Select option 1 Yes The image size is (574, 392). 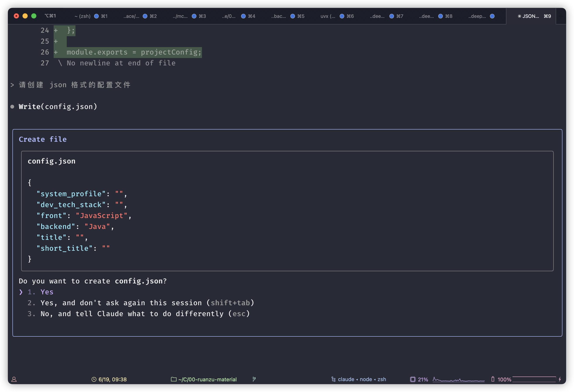click(47, 292)
